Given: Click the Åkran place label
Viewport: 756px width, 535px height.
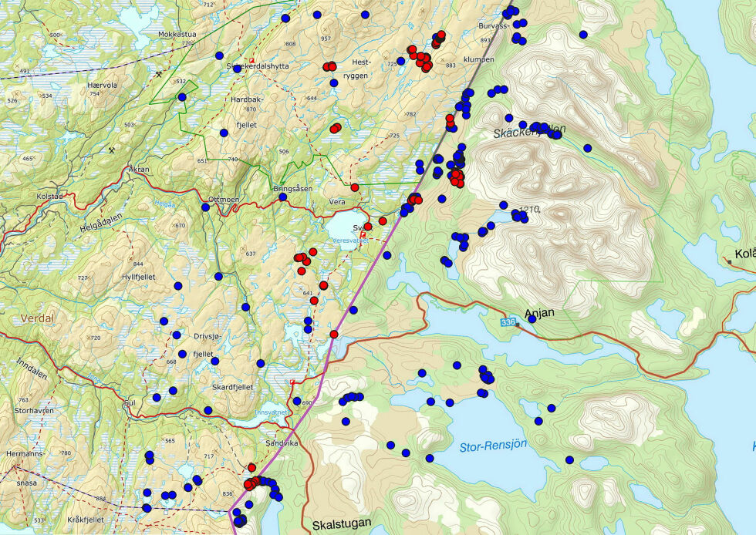Looking at the screenshot, I should [x=139, y=169].
